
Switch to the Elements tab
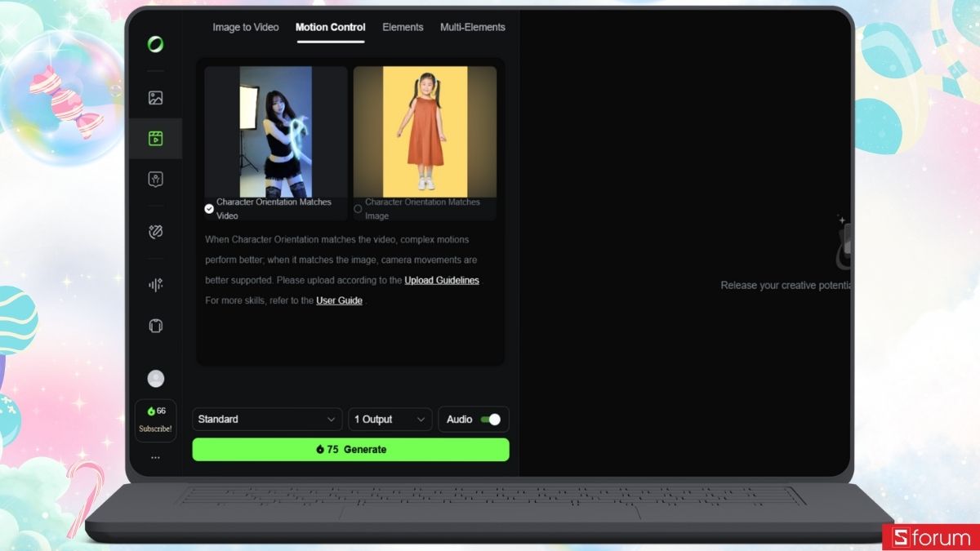point(403,27)
